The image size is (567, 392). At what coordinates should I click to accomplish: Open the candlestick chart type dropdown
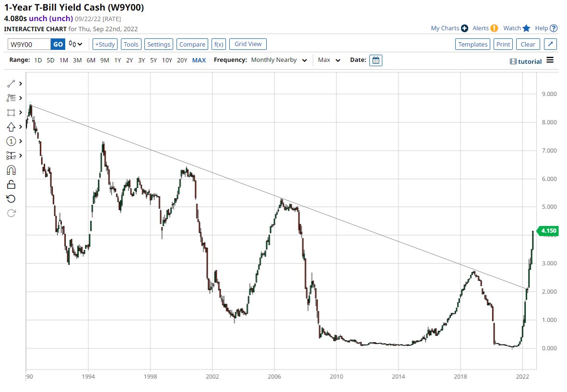pyautogui.click(x=76, y=44)
